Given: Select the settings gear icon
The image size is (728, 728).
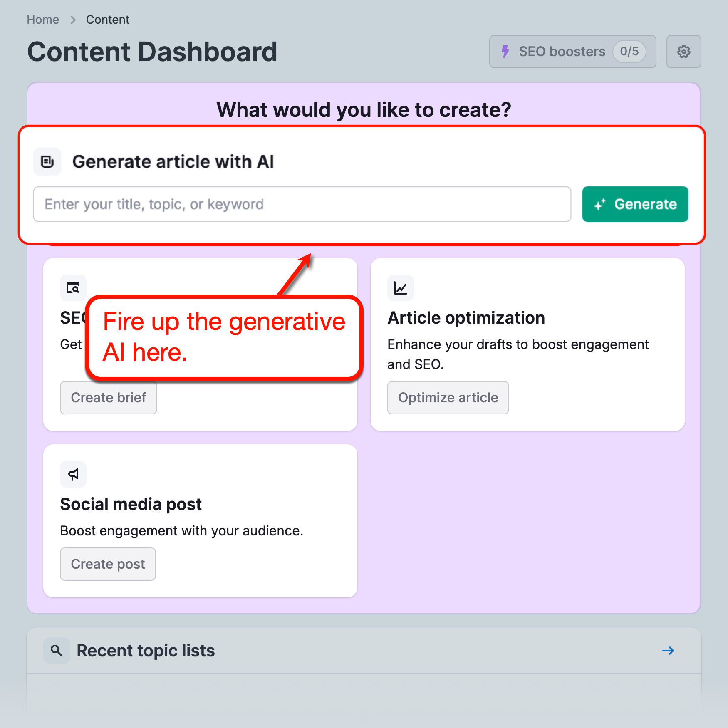Looking at the screenshot, I should click(683, 52).
